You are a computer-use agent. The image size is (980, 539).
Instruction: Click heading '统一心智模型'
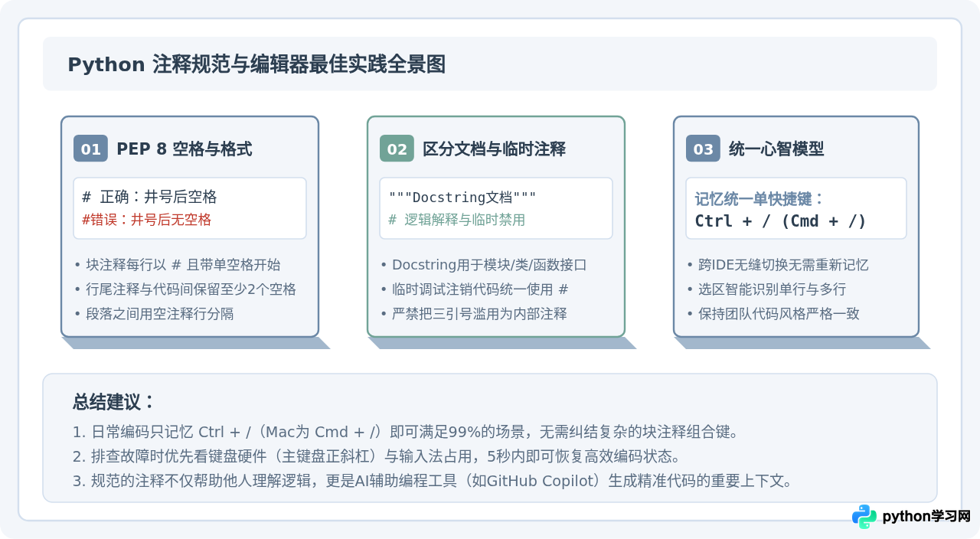point(776,149)
